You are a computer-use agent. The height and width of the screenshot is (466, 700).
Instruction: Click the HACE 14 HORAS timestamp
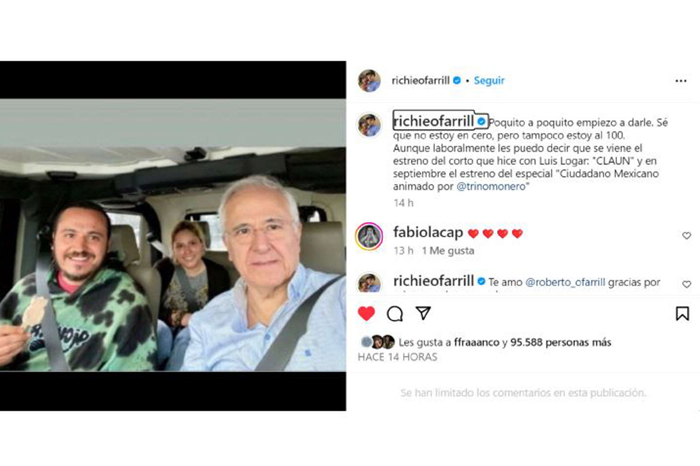pyautogui.click(x=397, y=357)
